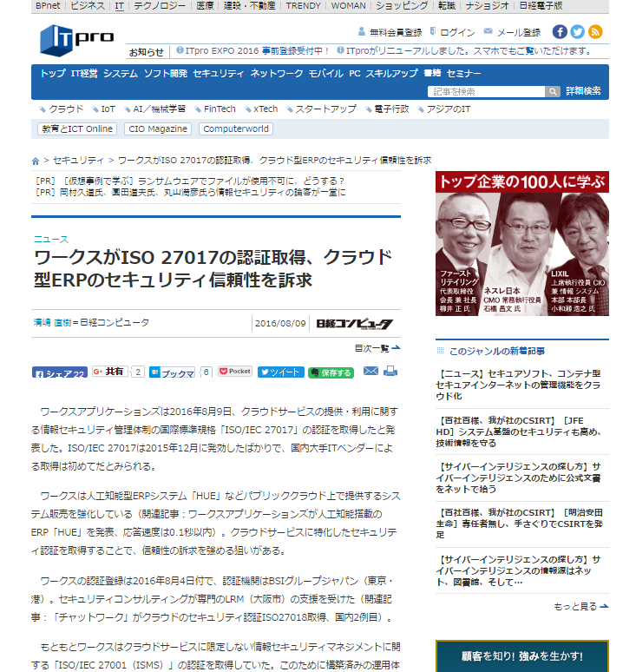The width and height of the screenshot is (636, 672).
Task: Click the 顧客を知り! 強みを生かす! banner
Action: (x=522, y=656)
